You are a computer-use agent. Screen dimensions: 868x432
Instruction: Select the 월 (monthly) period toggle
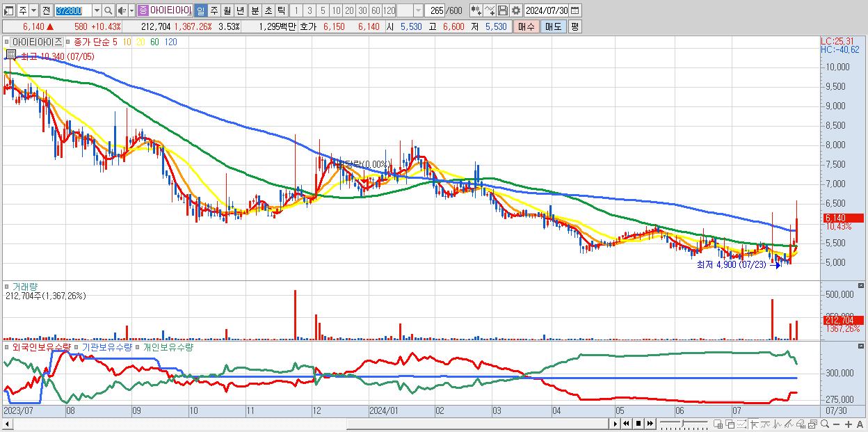click(x=227, y=10)
